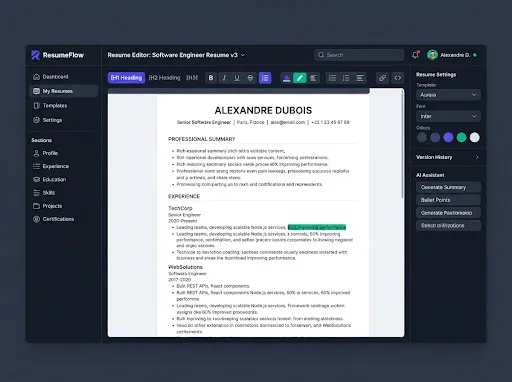Insert a bulleted list

pos(332,78)
